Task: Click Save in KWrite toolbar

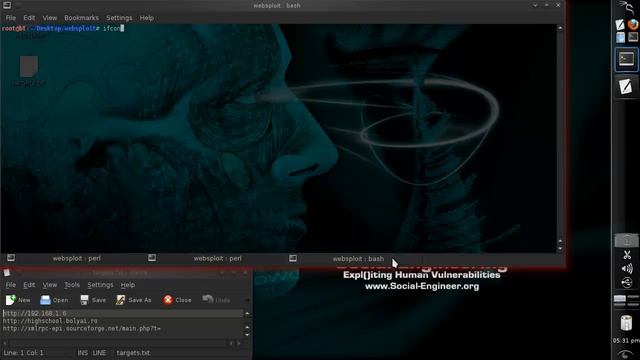Action: click(93, 300)
